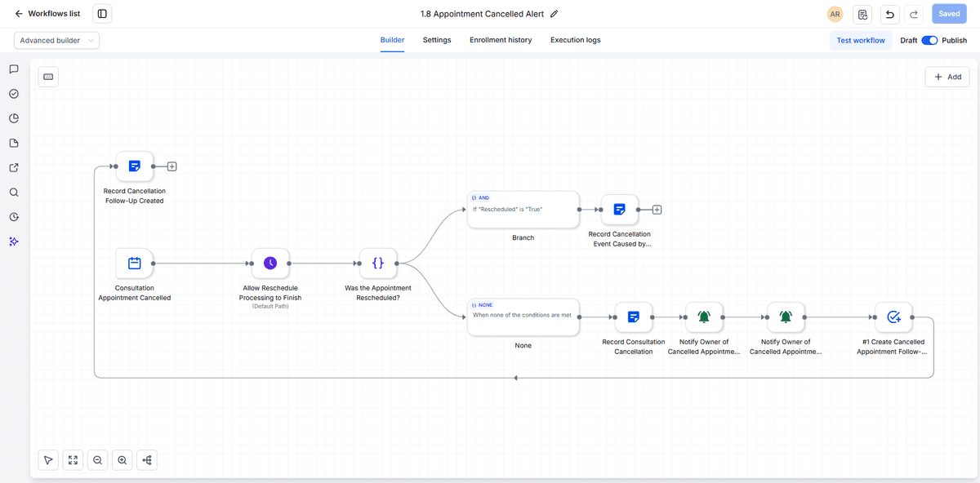Open the AND branch "Rescheduled" is "True" card

click(x=523, y=210)
